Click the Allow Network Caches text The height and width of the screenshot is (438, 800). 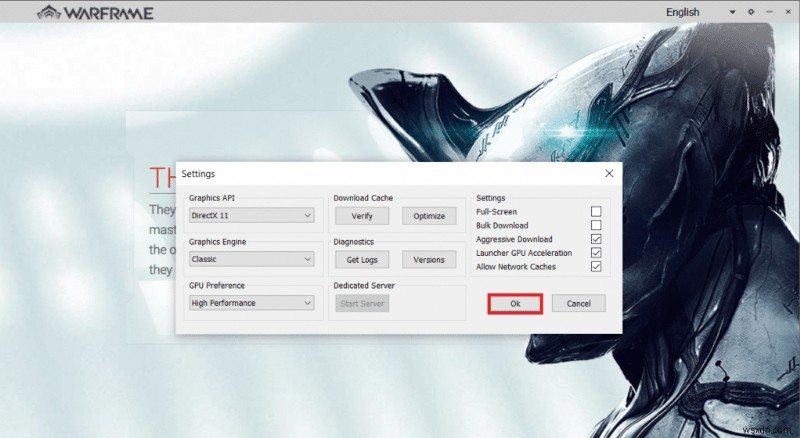(516, 267)
